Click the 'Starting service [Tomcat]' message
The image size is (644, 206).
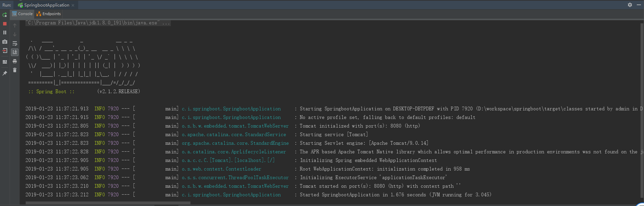(x=334, y=134)
